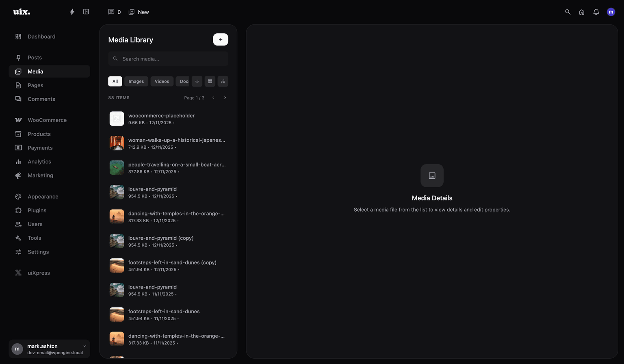
Task: Open the louvre-and-pyramid thumbnail
Action: (117, 192)
